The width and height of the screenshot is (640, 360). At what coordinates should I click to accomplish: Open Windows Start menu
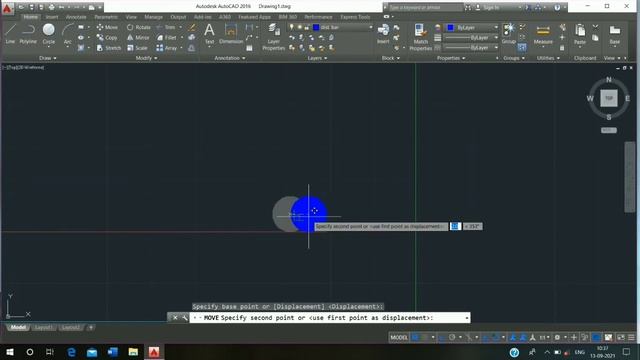[x=10, y=352]
